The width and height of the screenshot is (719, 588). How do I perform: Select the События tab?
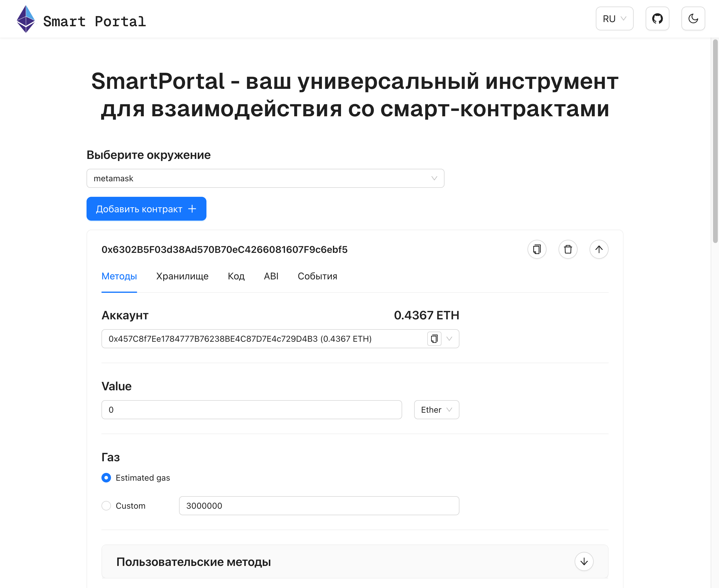(317, 276)
